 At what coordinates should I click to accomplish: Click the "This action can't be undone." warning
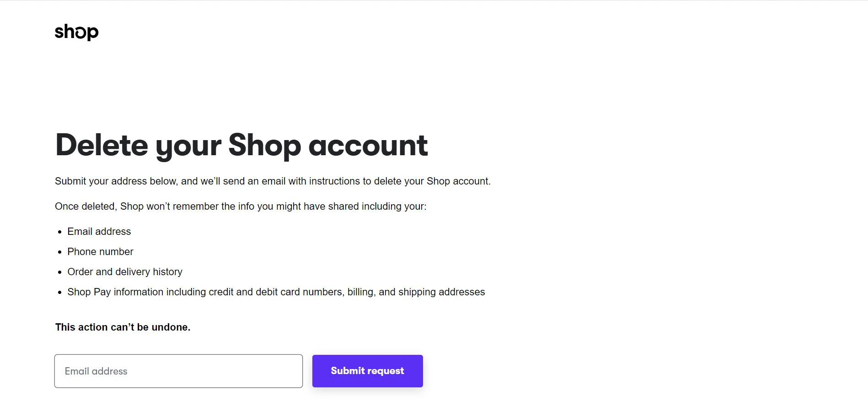123,327
